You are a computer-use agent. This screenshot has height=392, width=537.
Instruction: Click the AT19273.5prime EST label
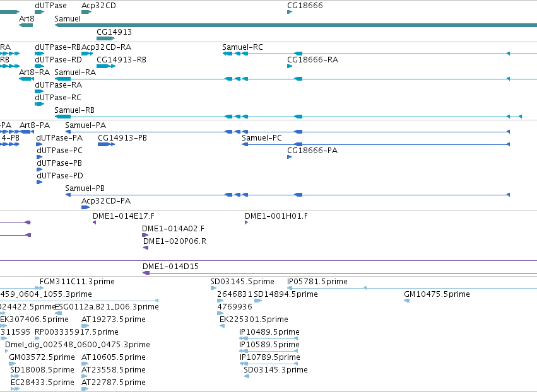pyautogui.click(x=114, y=320)
